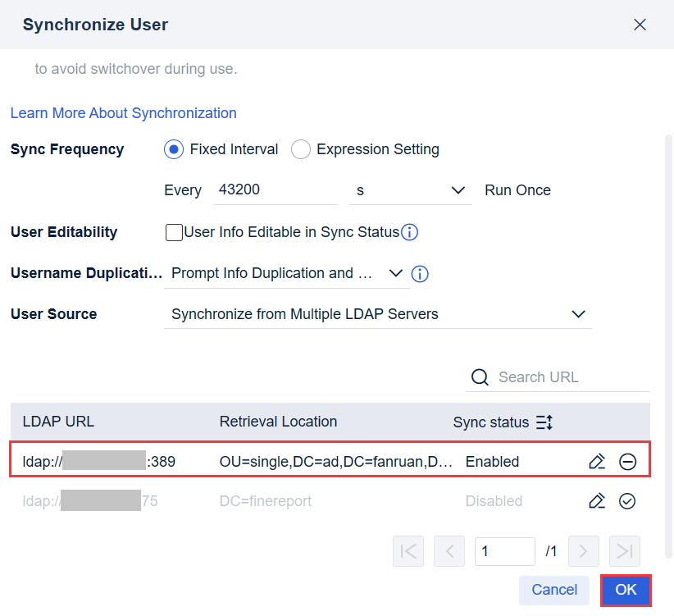Edit the disabled LDAP server entry
This screenshot has width=674, height=616.
[x=596, y=500]
